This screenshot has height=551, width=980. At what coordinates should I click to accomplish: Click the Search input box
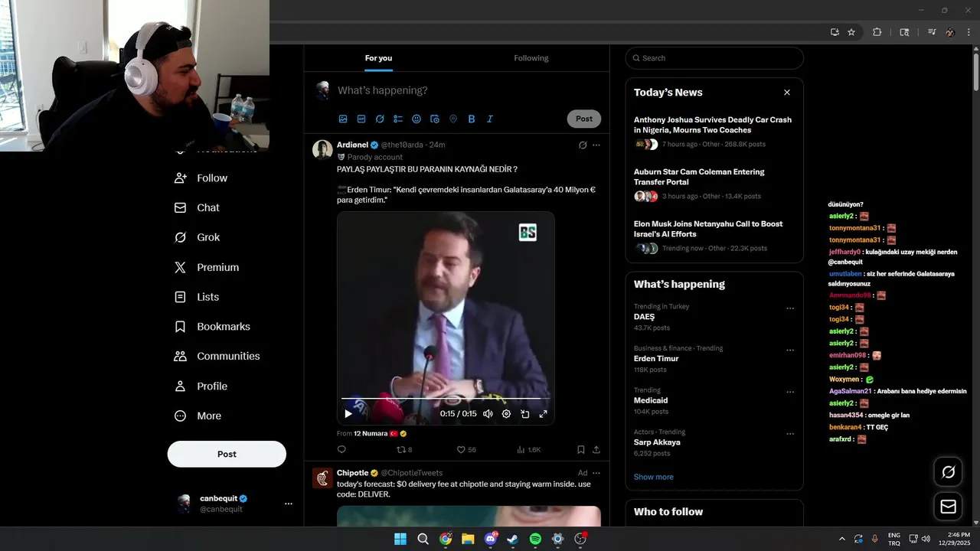[714, 58]
